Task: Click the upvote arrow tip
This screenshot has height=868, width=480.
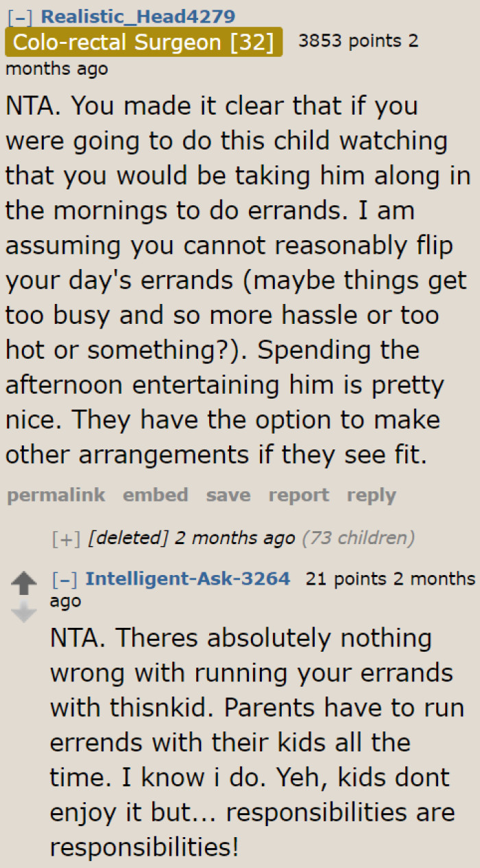Action: (x=24, y=573)
